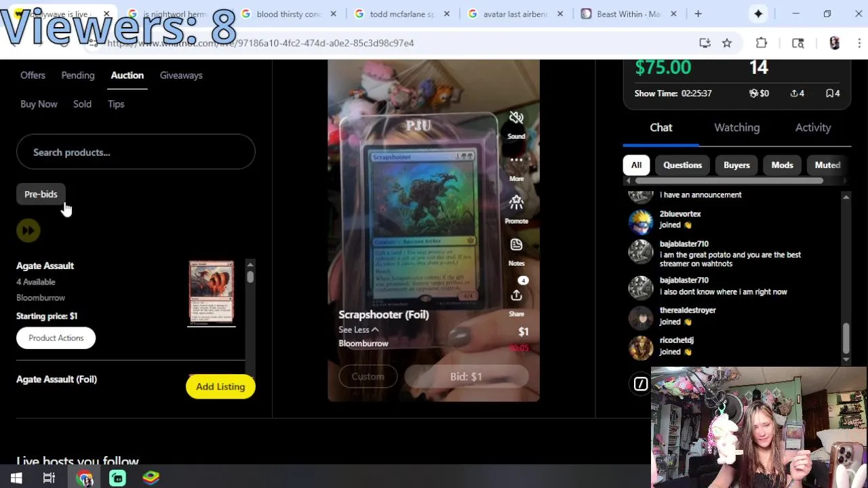Open the Windows Start menu

(16, 478)
